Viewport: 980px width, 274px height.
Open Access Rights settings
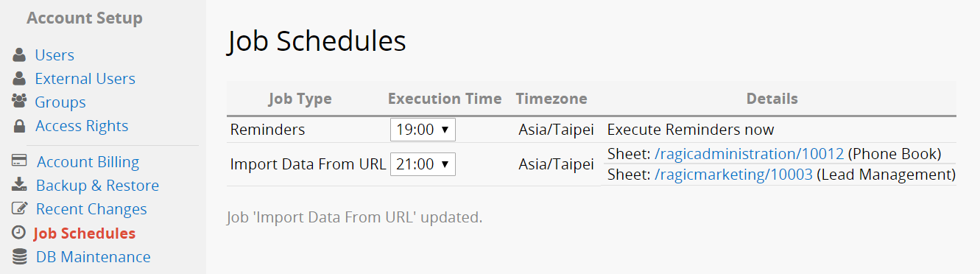click(82, 126)
